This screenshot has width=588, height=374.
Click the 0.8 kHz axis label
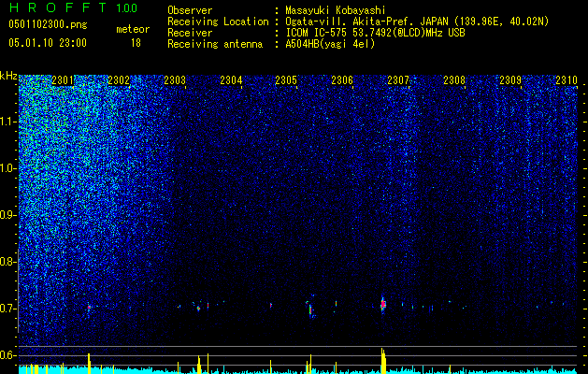click(7, 262)
